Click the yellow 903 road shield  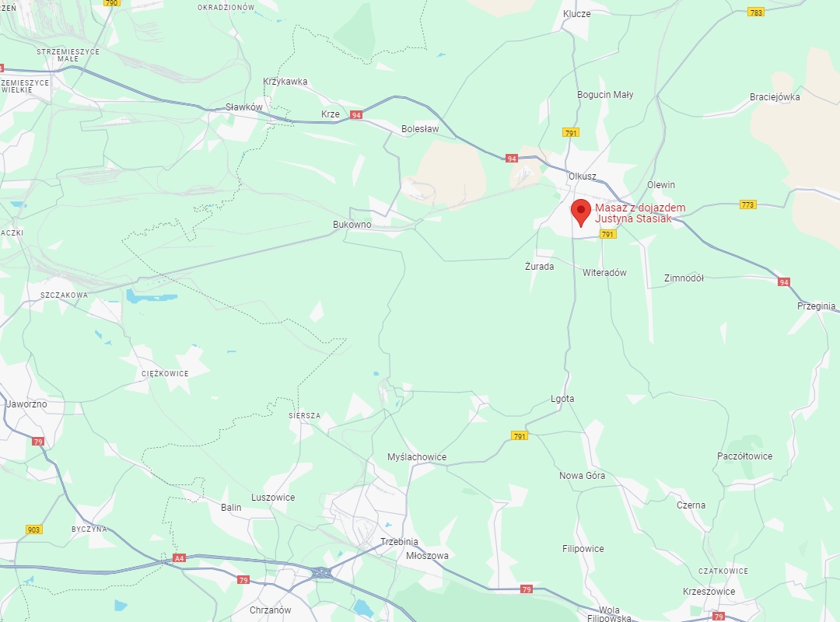point(33,529)
